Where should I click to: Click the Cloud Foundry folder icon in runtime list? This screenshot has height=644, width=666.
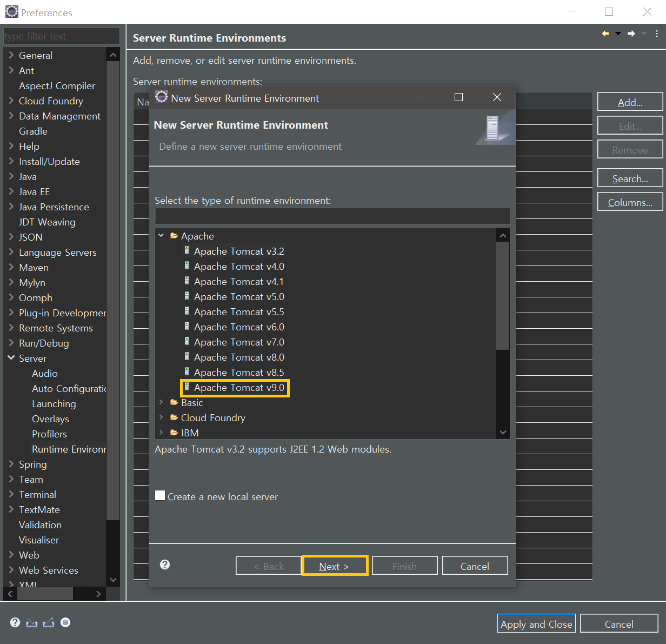point(174,417)
